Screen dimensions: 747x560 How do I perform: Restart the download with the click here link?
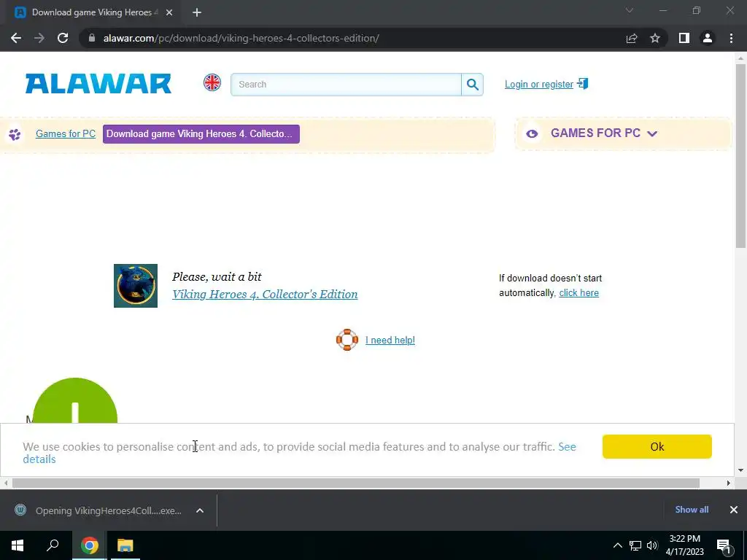tap(578, 293)
